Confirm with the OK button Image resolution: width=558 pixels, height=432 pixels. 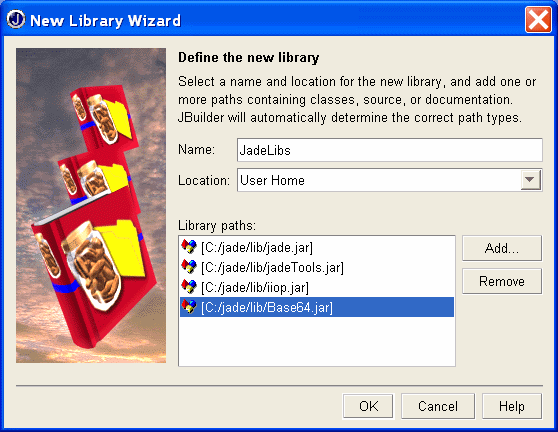coord(368,406)
